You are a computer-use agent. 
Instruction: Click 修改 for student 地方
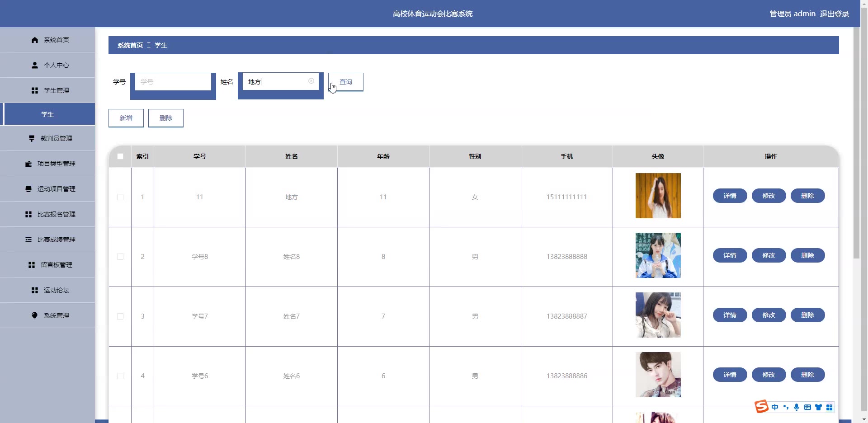[769, 196]
